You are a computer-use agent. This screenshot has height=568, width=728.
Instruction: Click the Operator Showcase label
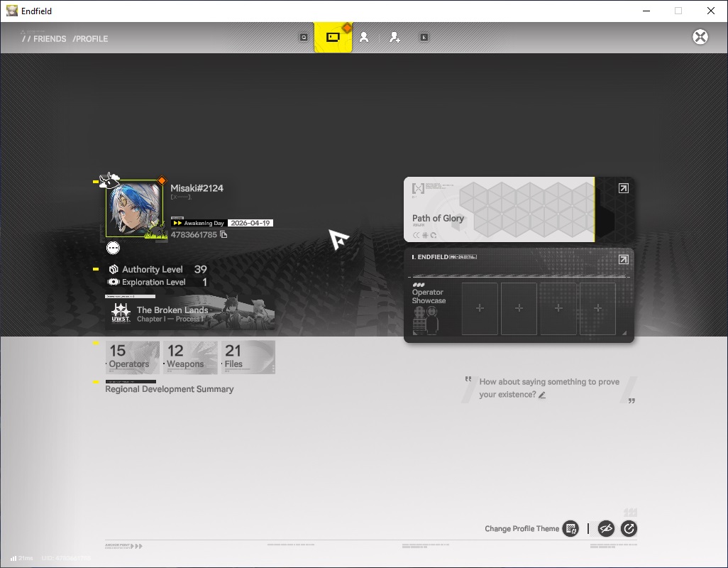coord(429,296)
